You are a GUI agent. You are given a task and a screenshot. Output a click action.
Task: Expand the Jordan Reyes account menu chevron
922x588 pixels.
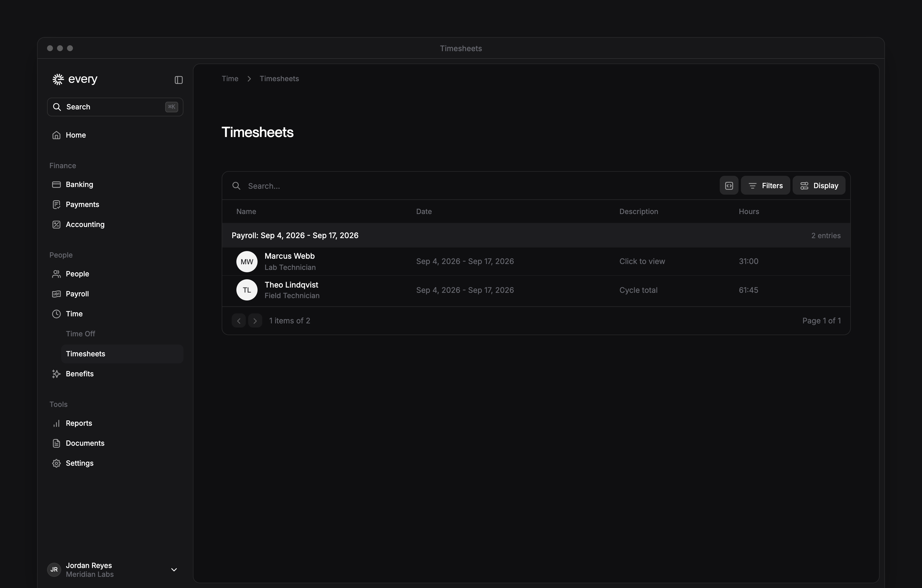pos(174,570)
